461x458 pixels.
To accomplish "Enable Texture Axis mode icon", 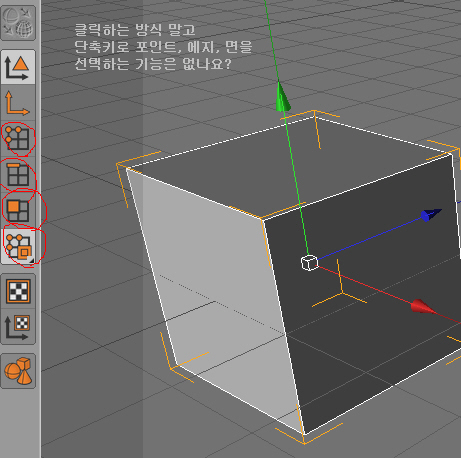I will [18, 327].
